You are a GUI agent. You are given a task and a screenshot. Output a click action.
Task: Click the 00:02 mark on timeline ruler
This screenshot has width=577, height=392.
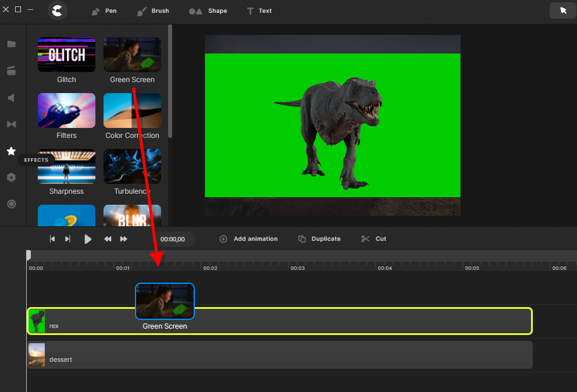210,268
